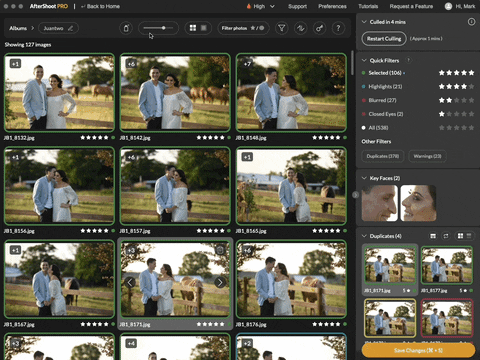Viewport: 480px width, 360px height.
Task: Open photo JB1_8156.jpg
Action: tap(59, 186)
